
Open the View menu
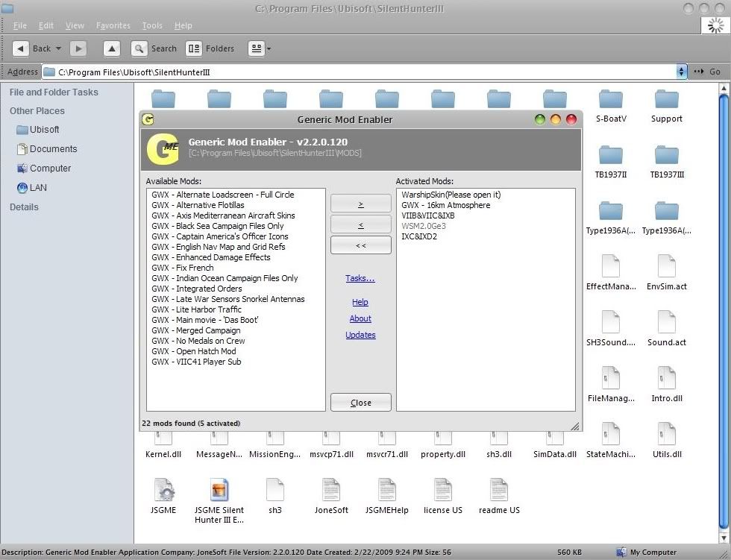pyautogui.click(x=75, y=25)
